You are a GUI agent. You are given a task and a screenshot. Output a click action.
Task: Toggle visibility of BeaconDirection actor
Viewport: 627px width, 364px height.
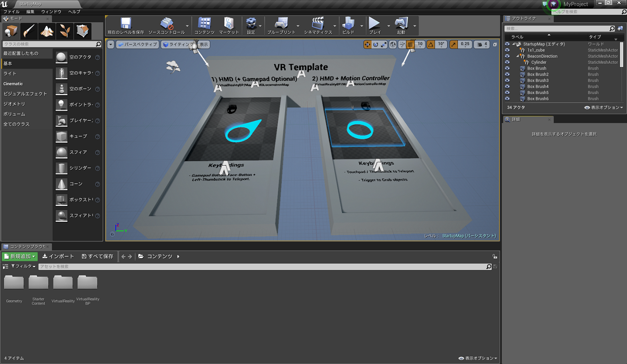pos(507,56)
